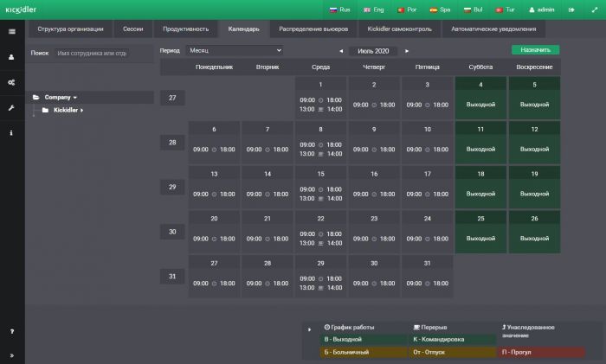
Task: Open the gears settings icon in the sidebar
Action: tap(11, 82)
